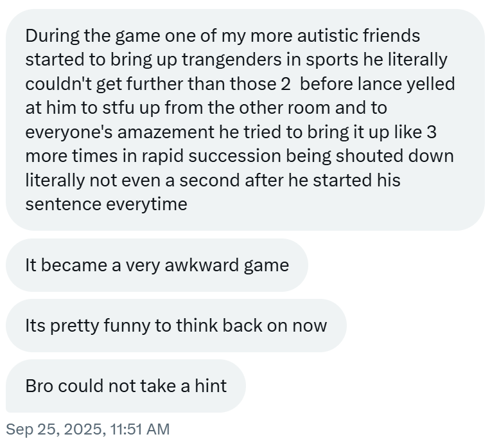Viewport: 490px width, 448px height.
Task: Click the word 'trangenders' in the message
Action: (232, 60)
